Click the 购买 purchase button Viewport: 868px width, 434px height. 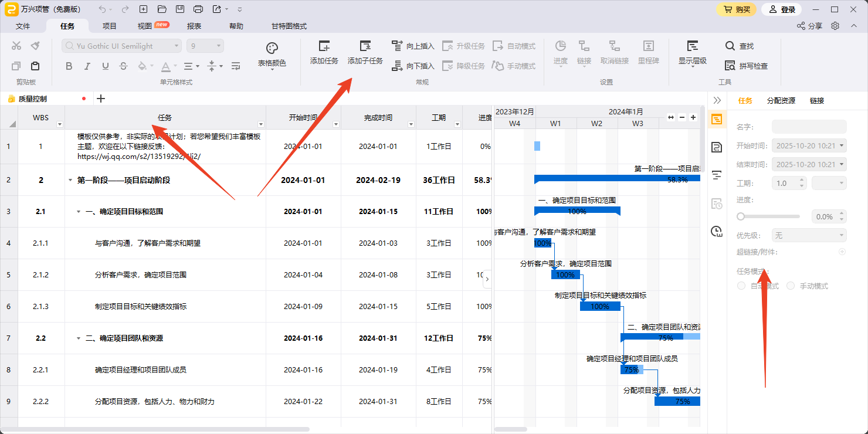click(x=736, y=9)
